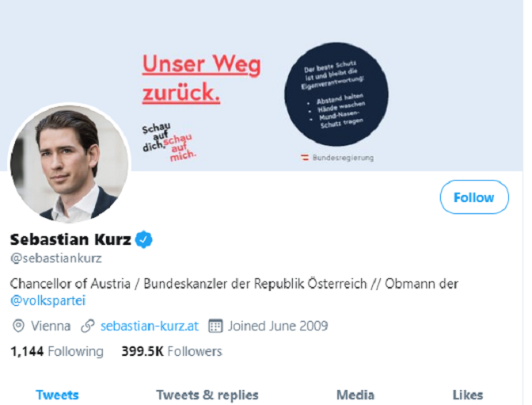
Task: Switch to the Tweets & replies tab
Action: (x=207, y=395)
